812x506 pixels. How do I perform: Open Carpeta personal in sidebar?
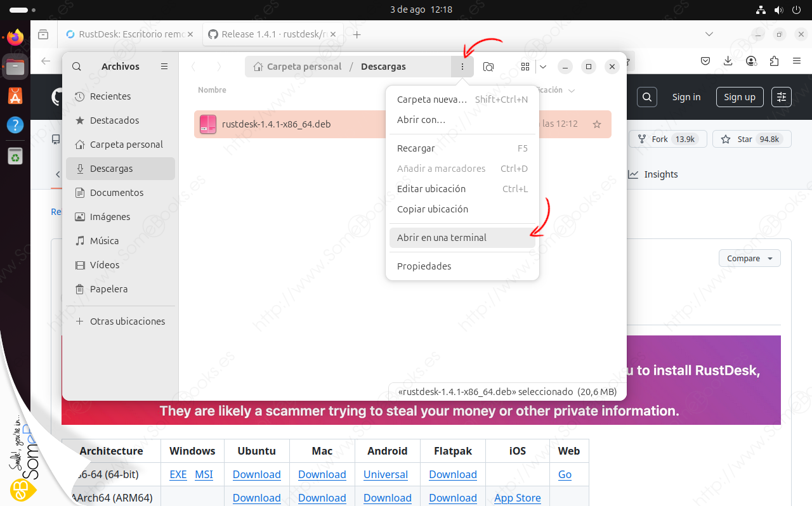pos(121,145)
